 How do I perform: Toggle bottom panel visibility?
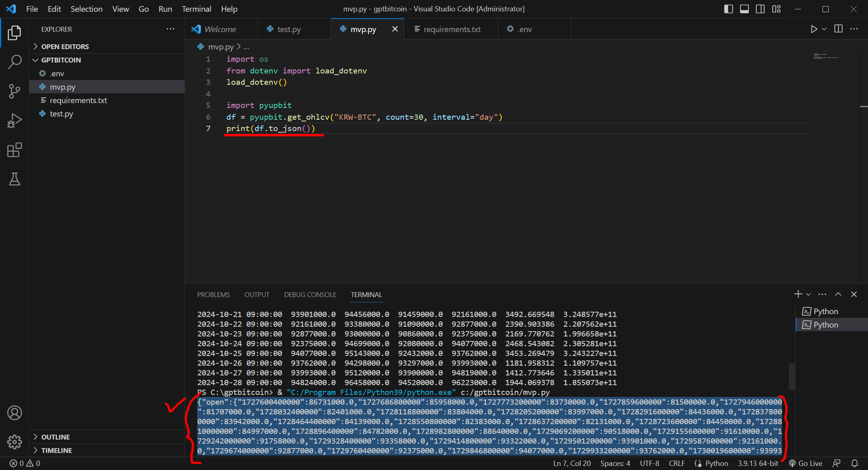pos(744,9)
